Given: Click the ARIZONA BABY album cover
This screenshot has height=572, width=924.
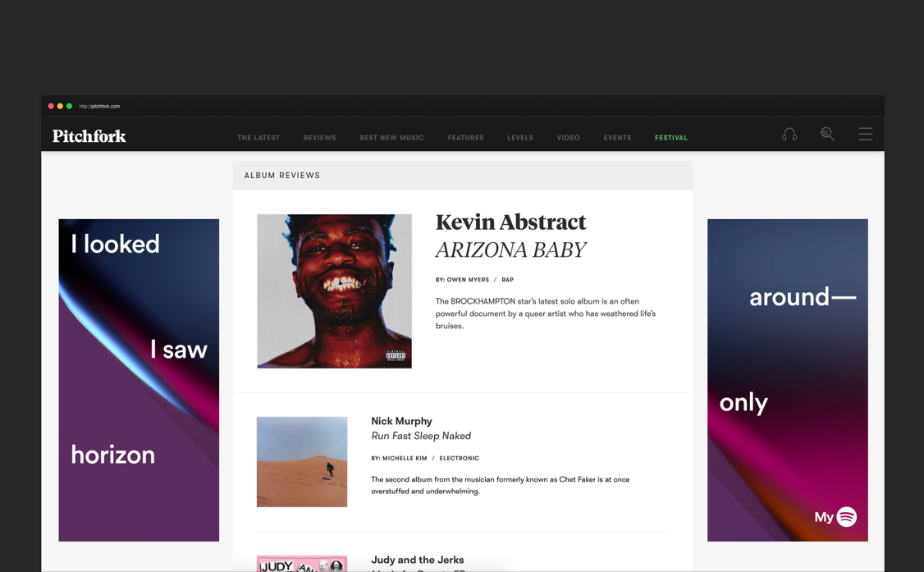Looking at the screenshot, I should coord(334,291).
